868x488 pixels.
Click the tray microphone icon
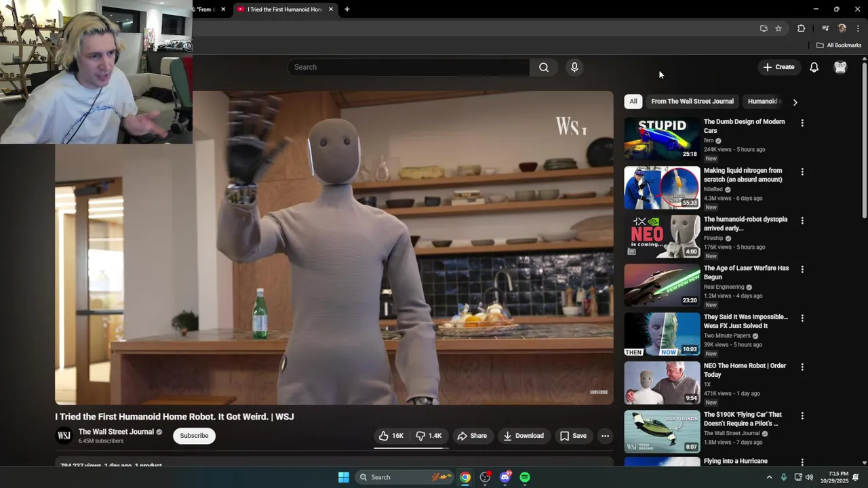pos(784,477)
